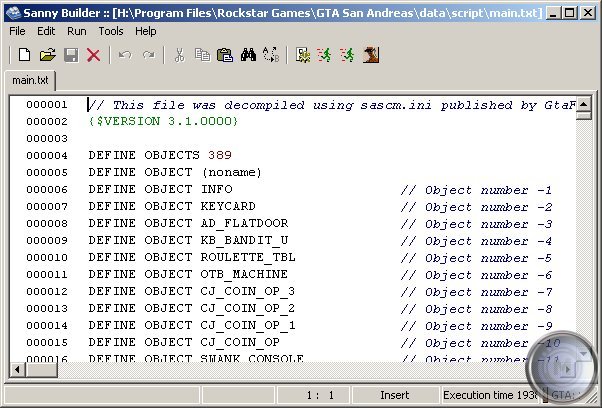Paste from clipboard icon
Screen dimensions: 602x408
click(225, 55)
